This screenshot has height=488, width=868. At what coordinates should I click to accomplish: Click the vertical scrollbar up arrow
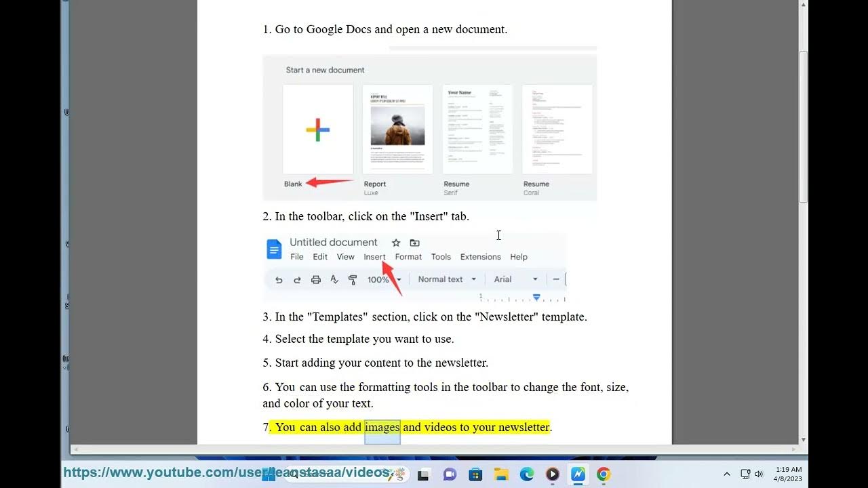click(804, 5)
